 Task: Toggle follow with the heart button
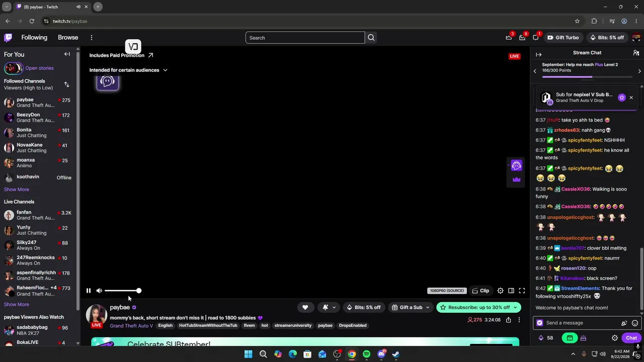click(305, 307)
